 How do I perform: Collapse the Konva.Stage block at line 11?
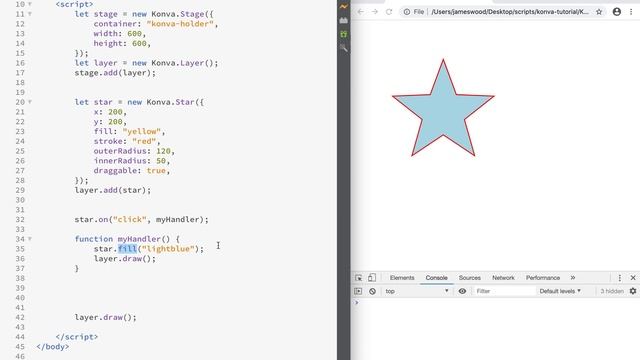click(30, 14)
